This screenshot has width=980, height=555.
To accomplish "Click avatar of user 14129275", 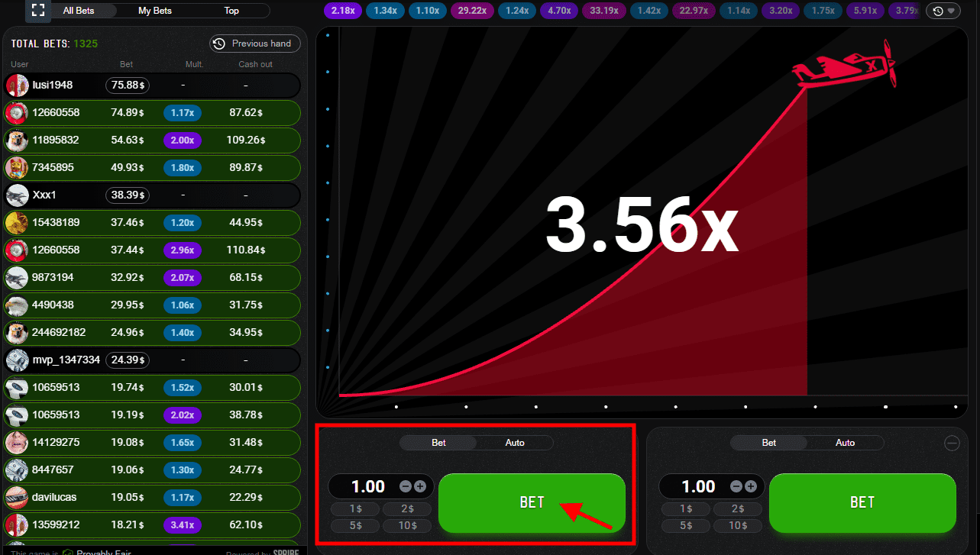I will click(x=17, y=442).
